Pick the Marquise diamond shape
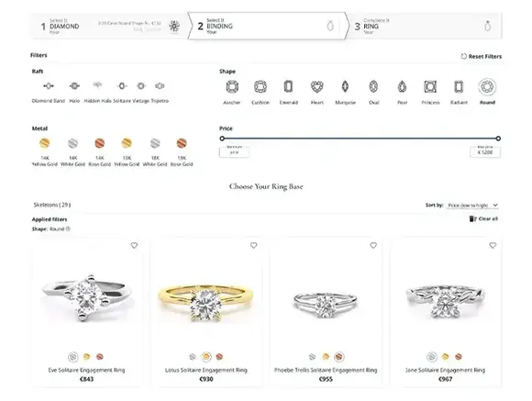 coord(345,87)
